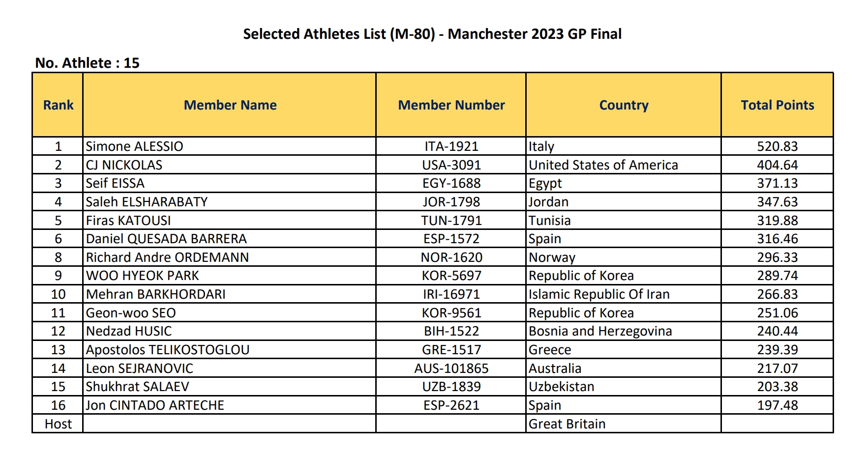Click the Egypt country cell
The width and height of the screenshot is (868, 452).
coord(624,183)
